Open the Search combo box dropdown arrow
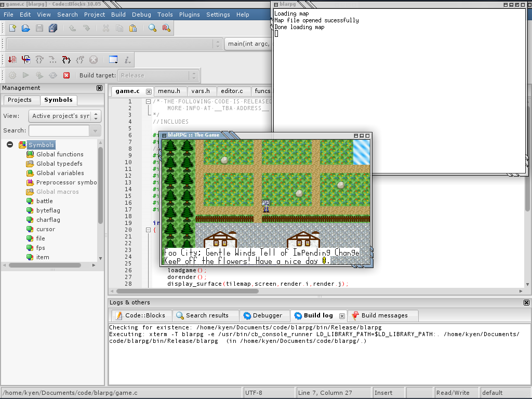The width and height of the screenshot is (532, 399). pyautogui.click(x=95, y=130)
